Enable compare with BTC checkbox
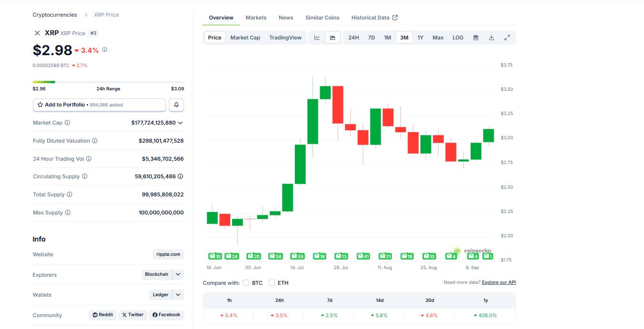Viewport: 644px width, 329px height. click(x=246, y=283)
